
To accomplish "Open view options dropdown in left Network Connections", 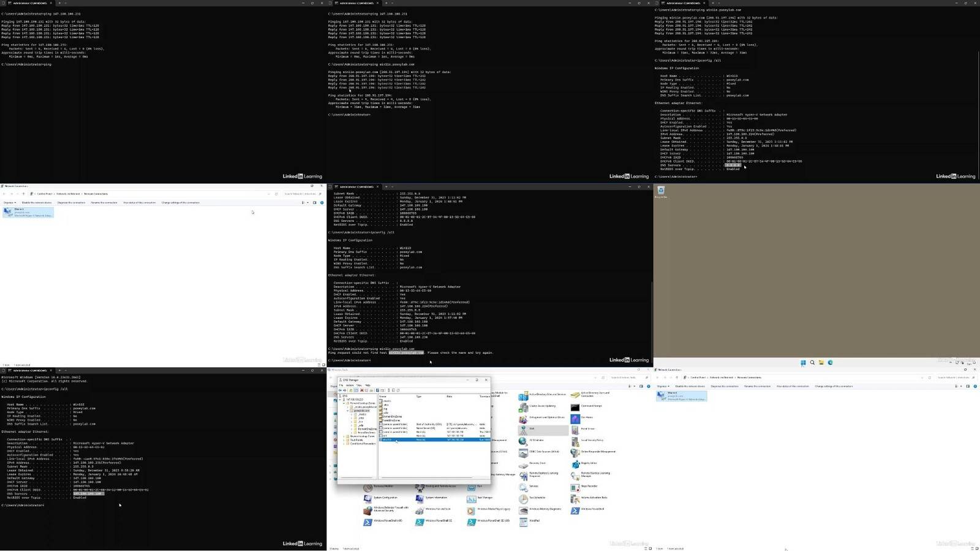I will (308, 202).
